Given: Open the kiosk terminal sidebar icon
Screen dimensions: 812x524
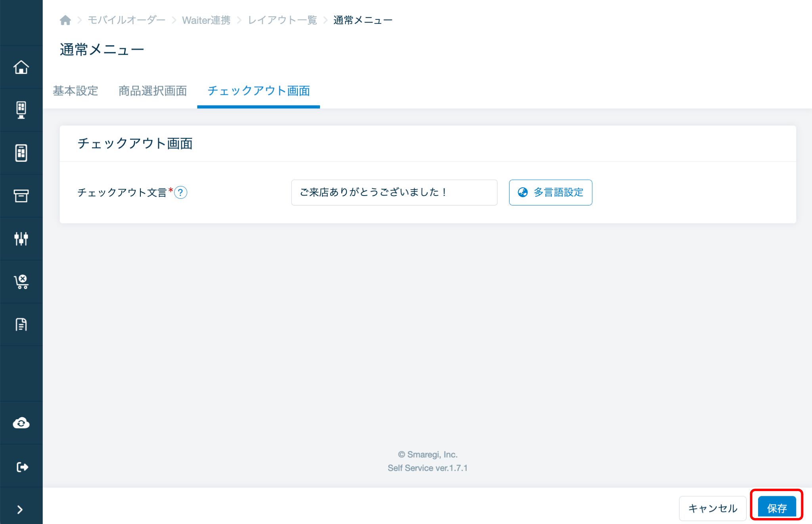Looking at the screenshot, I should (x=21, y=110).
